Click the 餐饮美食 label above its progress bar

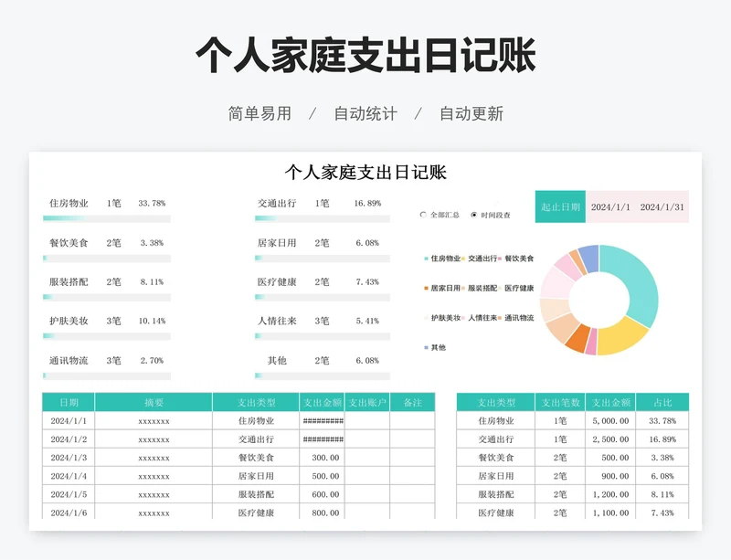coord(69,243)
